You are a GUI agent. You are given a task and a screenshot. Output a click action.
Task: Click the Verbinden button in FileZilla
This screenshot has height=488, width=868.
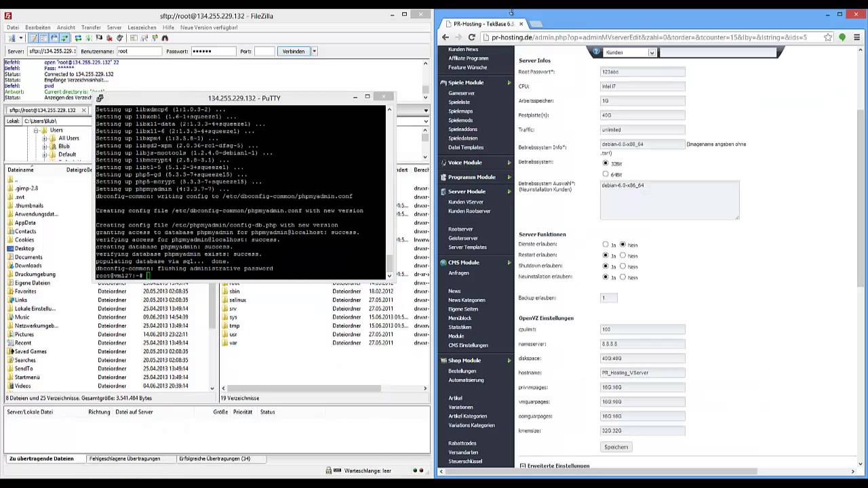pos(294,51)
